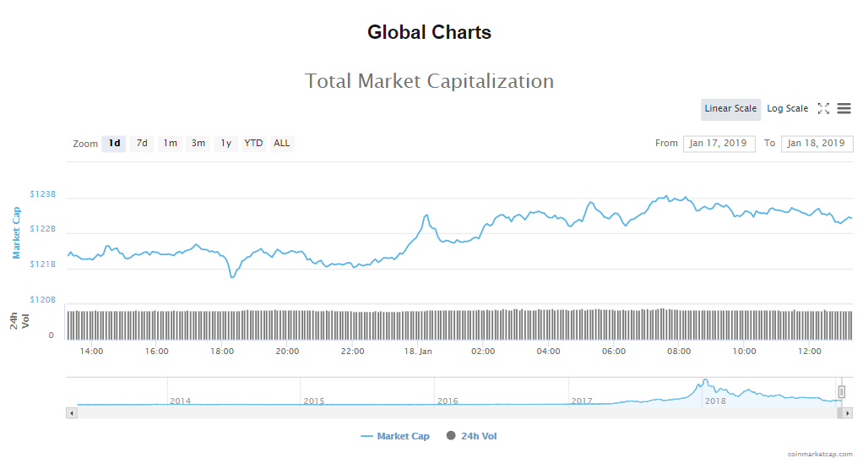
Task: Choose the YTD zoom range
Action: (253, 144)
